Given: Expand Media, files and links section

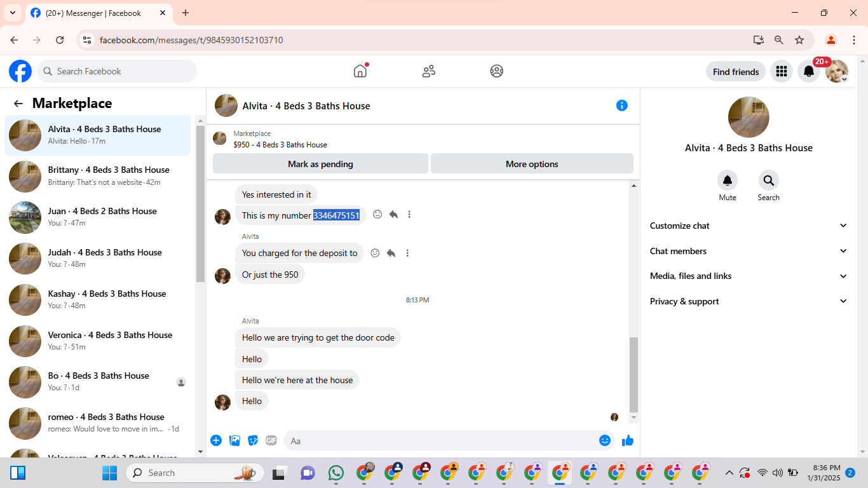Looking at the screenshot, I should pyautogui.click(x=749, y=276).
